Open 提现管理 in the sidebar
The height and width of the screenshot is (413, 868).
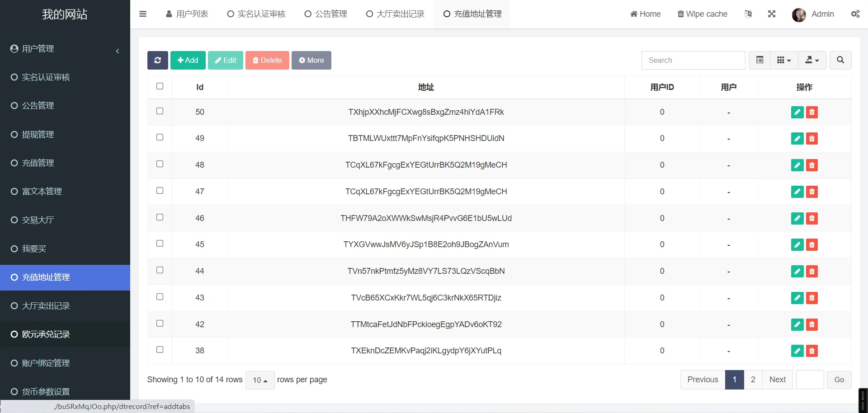pyautogui.click(x=38, y=135)
